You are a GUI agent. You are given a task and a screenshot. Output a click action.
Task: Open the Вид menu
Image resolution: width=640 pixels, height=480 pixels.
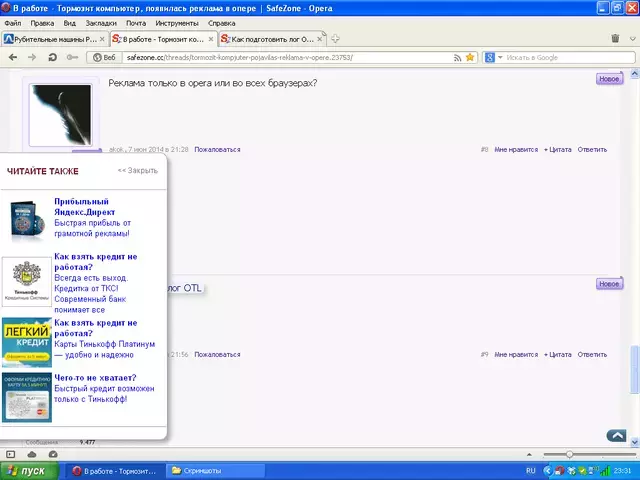(x=70, y=23)
